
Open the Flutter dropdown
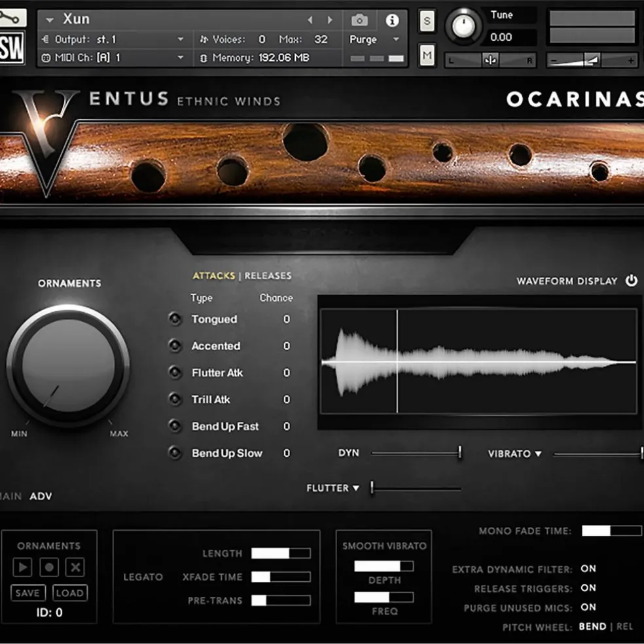pos(355,488)
